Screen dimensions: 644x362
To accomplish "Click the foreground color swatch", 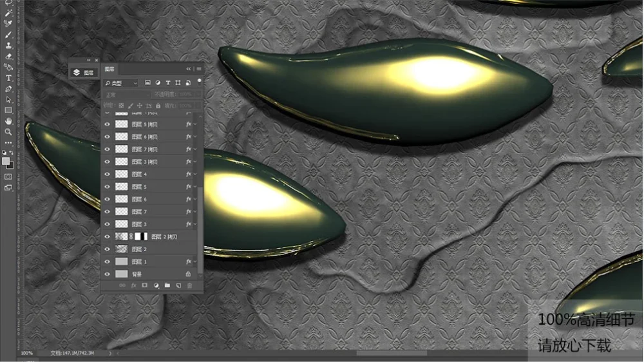I will tap(5, 161).
